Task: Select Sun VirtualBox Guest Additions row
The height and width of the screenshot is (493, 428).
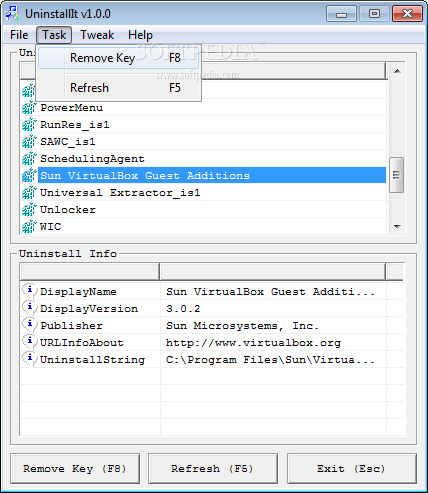Action: 212,176
